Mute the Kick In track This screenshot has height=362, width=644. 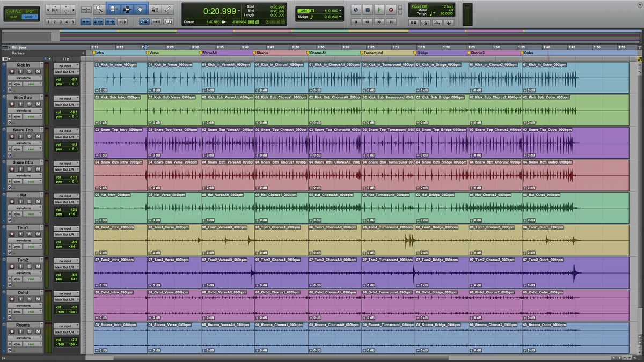tap(38, 72)
